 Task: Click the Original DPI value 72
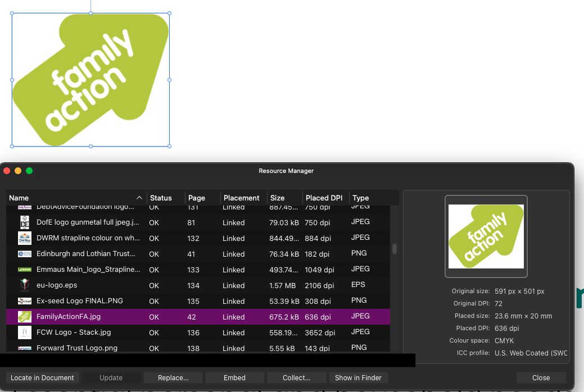click(x=499, y=303)
